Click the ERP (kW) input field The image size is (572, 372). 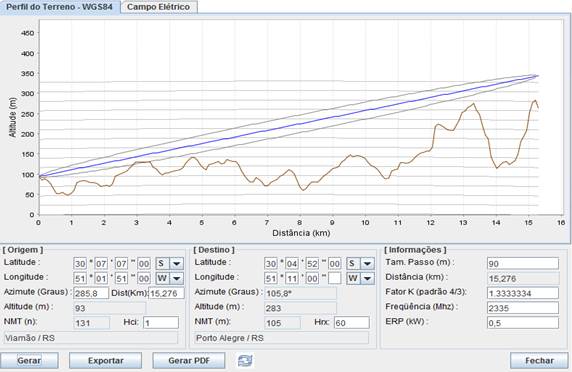click(x=523, y=323)
